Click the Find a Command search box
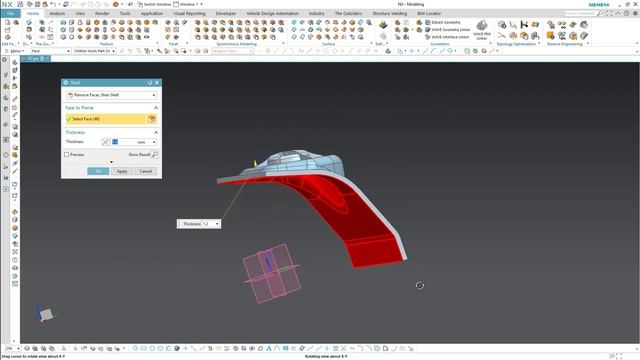 point(580,13)
